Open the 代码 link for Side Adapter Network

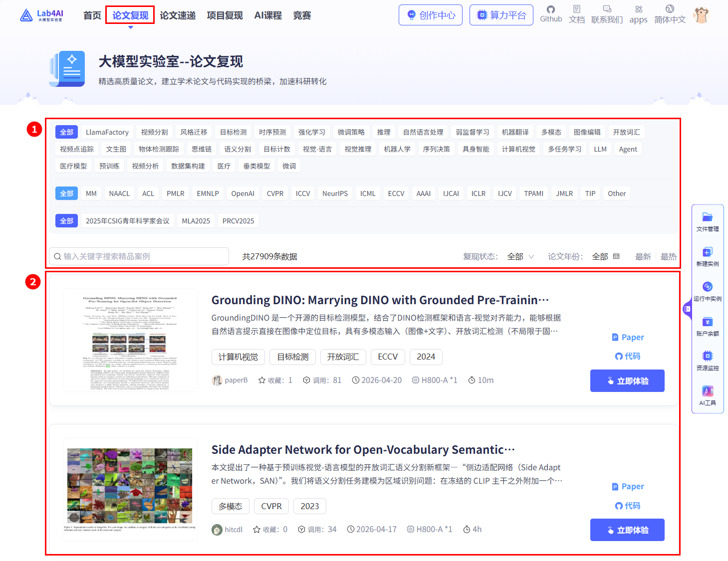click(x=628, y=506)
